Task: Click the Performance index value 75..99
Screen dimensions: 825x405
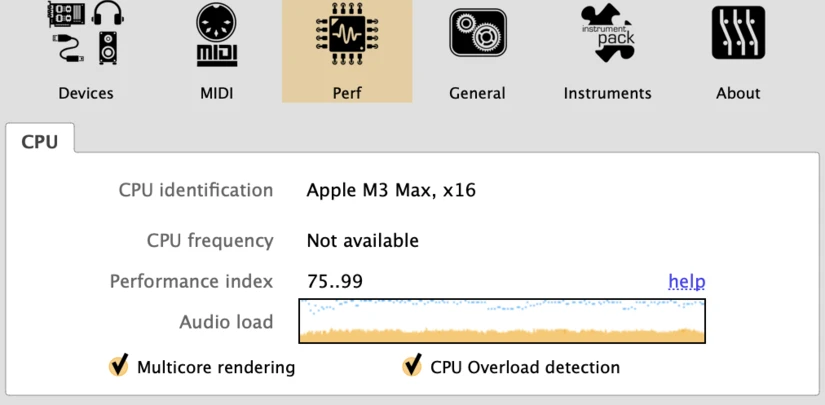Action: point(334,281)
